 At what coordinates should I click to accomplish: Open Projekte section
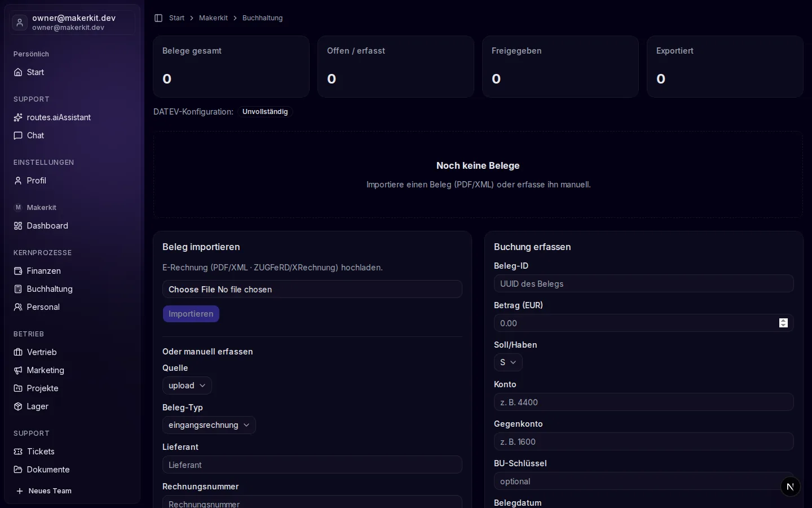click(x=72, y=388)
